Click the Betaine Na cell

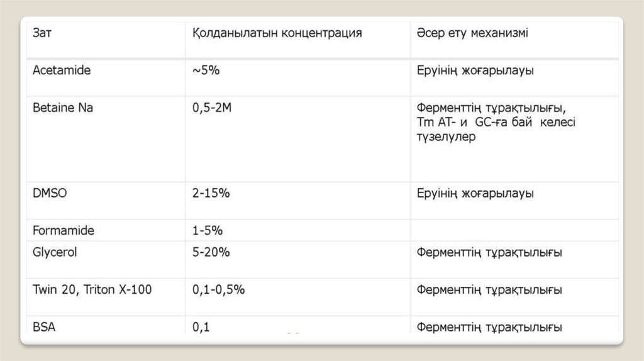pyautogui.click(x=63, y=108)
